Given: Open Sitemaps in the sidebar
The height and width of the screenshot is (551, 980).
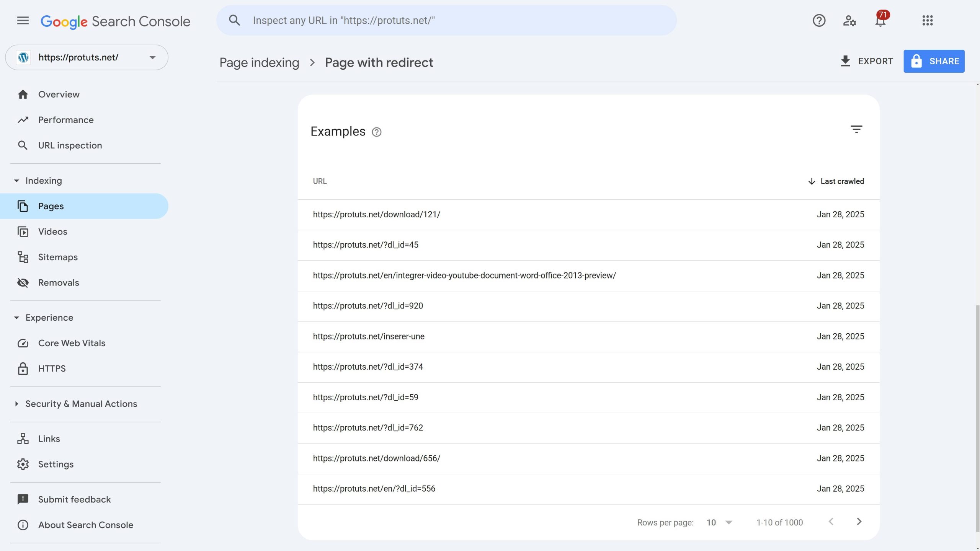Looking at the screenshot, I should [58, 257].
